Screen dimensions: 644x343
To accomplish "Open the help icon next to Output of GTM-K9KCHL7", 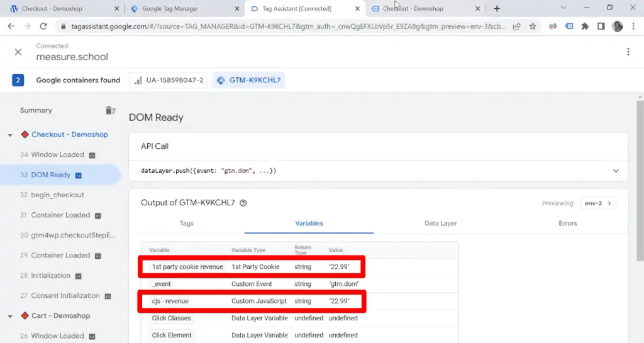I will (243, 203).
